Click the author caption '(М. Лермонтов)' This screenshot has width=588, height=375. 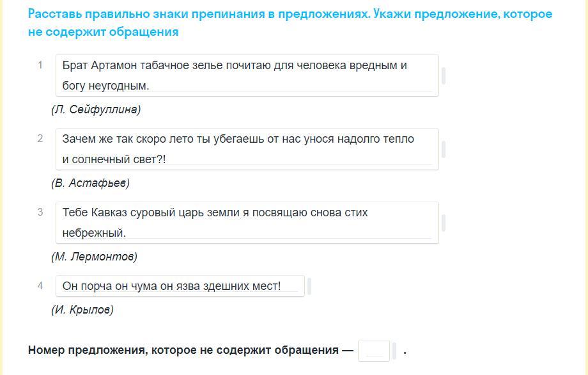pos(94,257)
